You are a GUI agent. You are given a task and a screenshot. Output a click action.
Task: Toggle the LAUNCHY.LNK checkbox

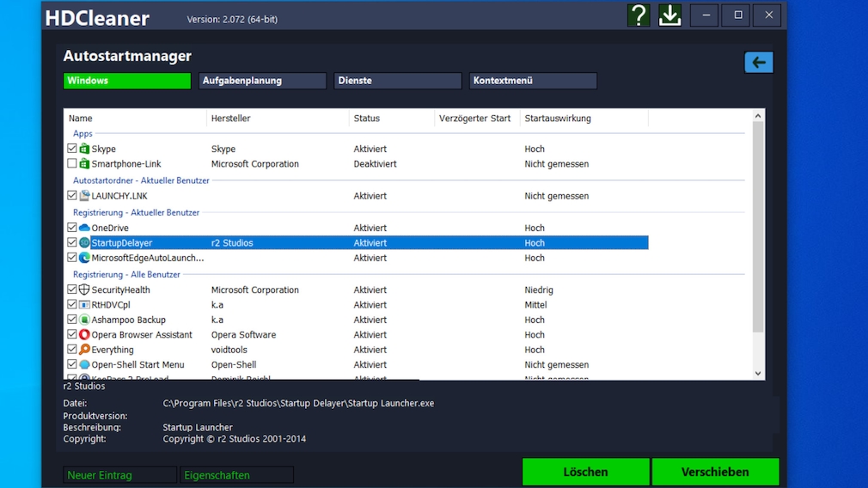(x=72, y=195)
